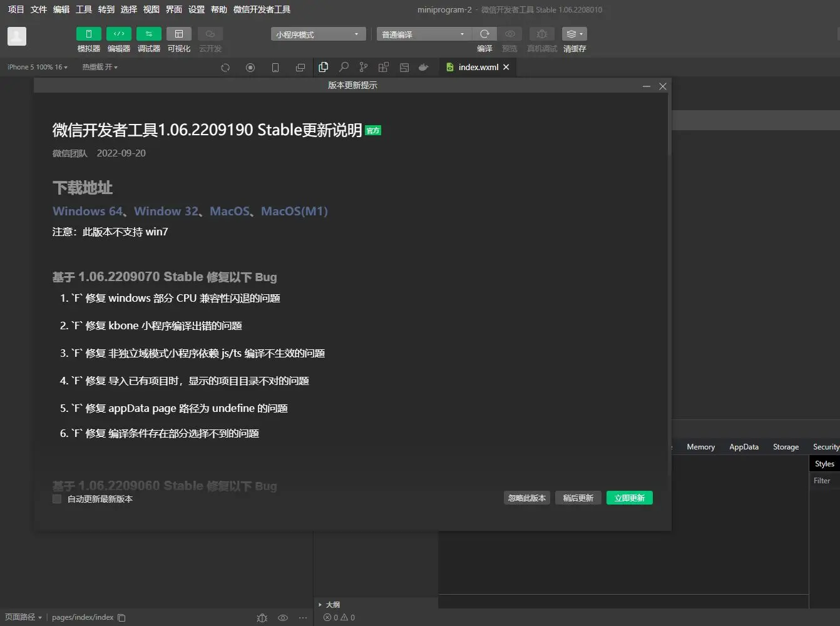The image size is (840, 626).
Task: Open the file explorer icon in editor
Action: coord(324,67)
